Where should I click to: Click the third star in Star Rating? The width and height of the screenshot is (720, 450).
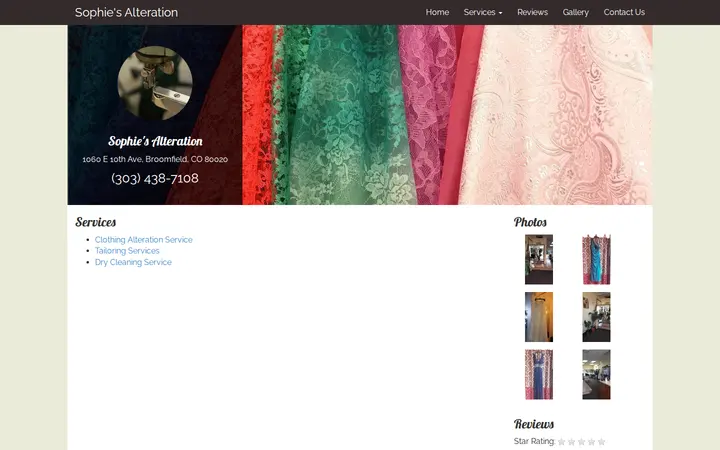(581, 442)
